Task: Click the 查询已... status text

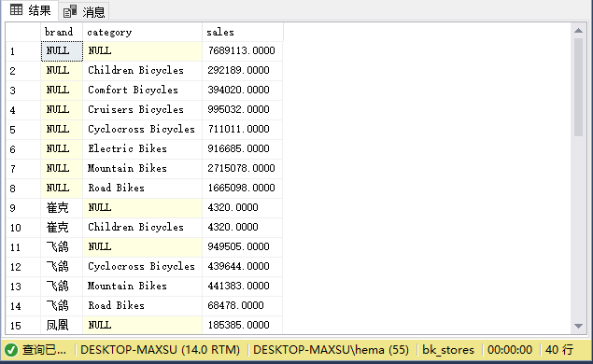Action: point(44,350)
